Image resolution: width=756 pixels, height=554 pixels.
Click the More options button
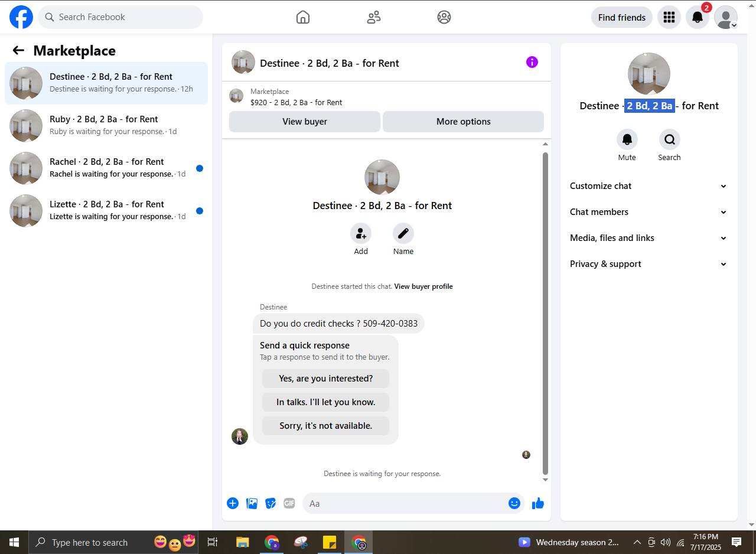(x=463, y=122)
